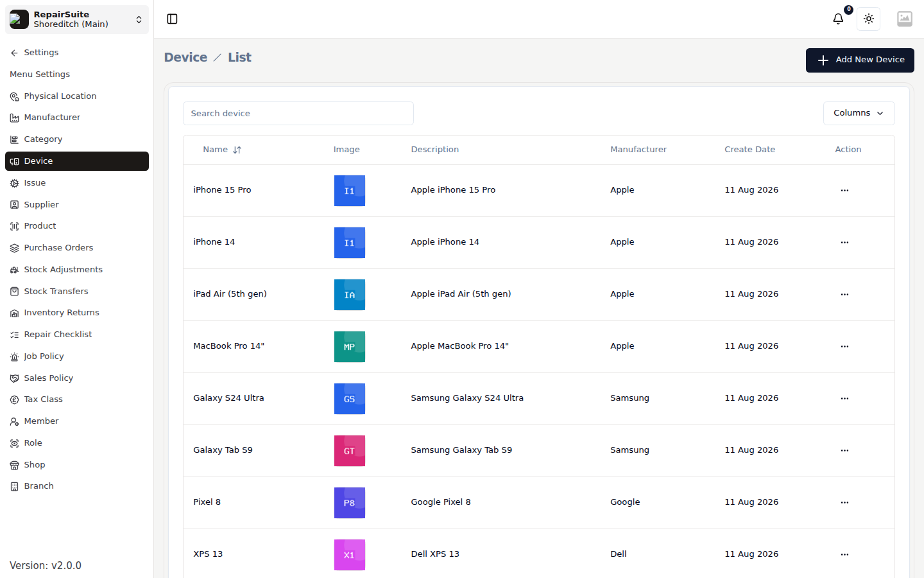924x578 pixels.
Task: Open the Columns dropdown
Action: (859, 113)
